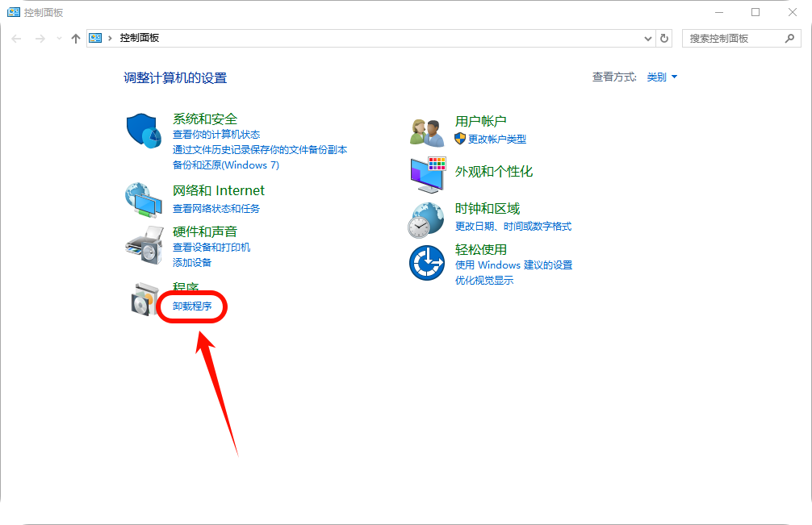
Task: Expand the address bar history dropdown
Action: click(x=648, y=38)
